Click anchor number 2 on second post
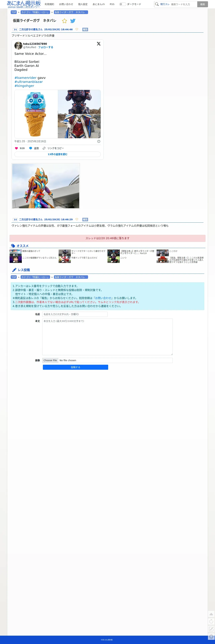This screenshot has width=215, height=644. click(x=15, y=219)
